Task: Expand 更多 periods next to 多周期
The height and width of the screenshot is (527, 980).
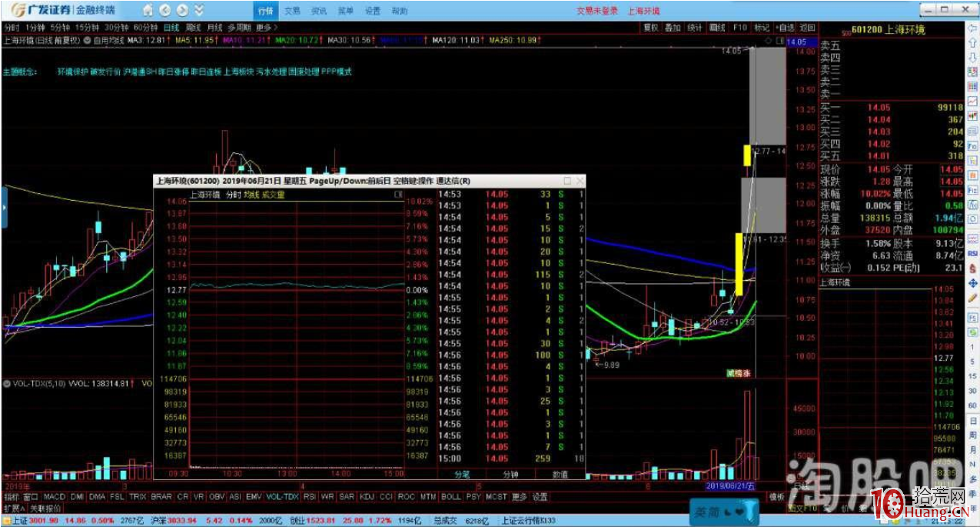Action: pos(266,28)
